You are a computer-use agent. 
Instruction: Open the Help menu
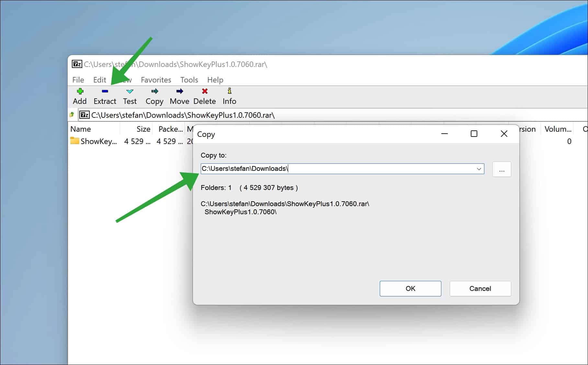tap(215, 80)
